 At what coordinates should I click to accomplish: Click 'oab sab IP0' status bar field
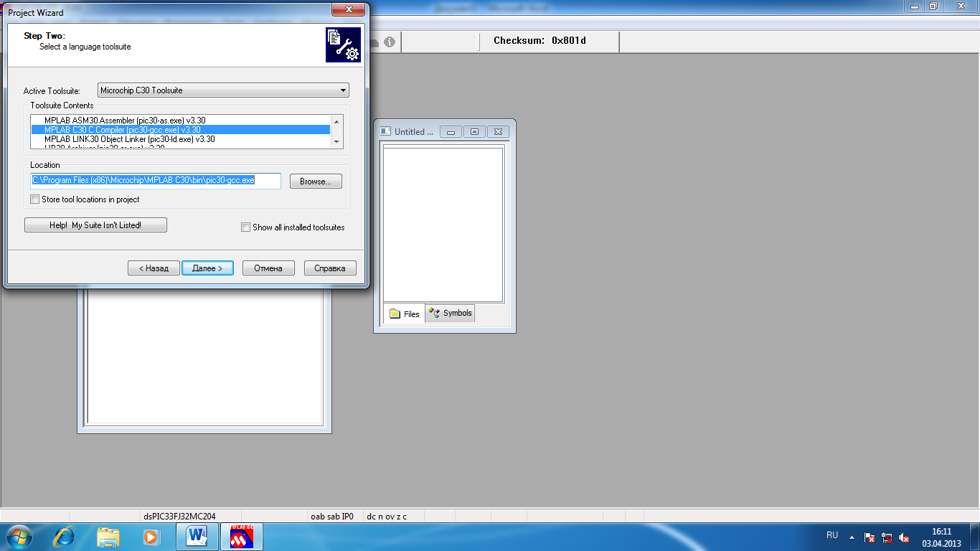tap(331, 516)
